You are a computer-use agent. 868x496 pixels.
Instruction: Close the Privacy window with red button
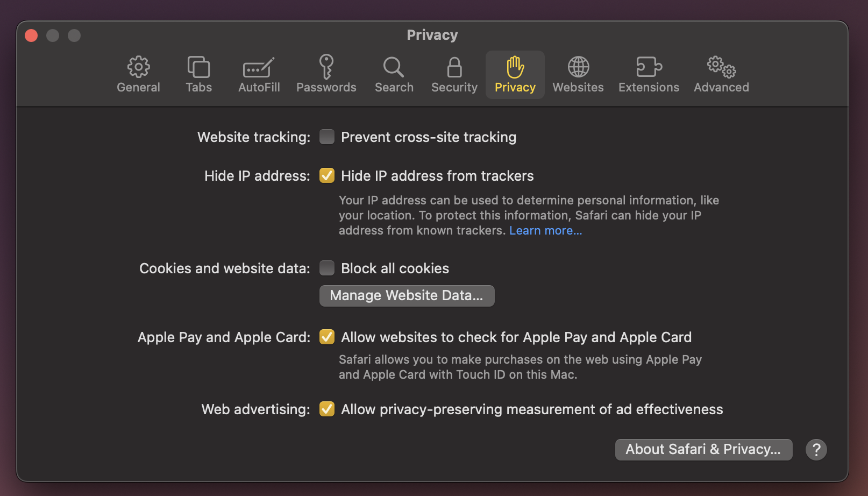pyautogui.click(x=31, y=36)
